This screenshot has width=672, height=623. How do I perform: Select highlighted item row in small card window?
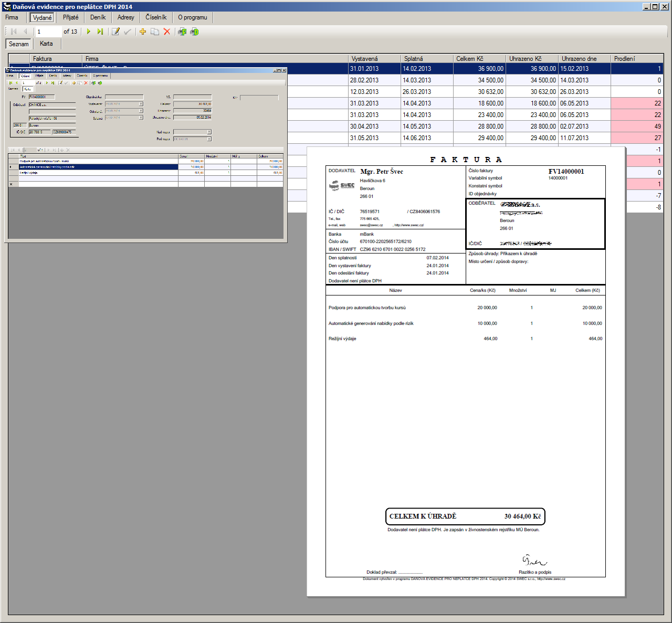pyautogui.click(x=146, y=167)
